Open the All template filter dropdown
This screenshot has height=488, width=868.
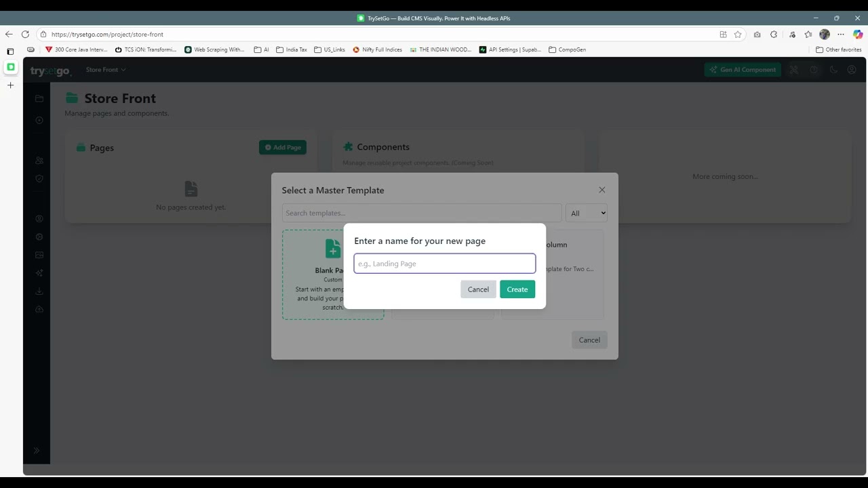586,213
